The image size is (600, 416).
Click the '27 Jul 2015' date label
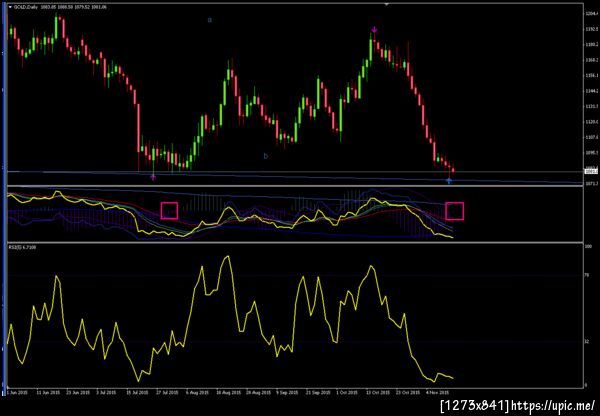point(167,393)
